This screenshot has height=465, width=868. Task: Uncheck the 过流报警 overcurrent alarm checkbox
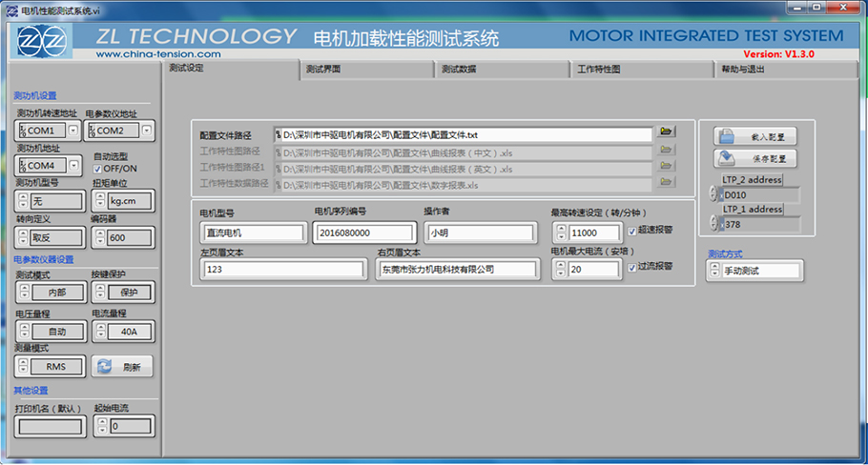(632, 269)
